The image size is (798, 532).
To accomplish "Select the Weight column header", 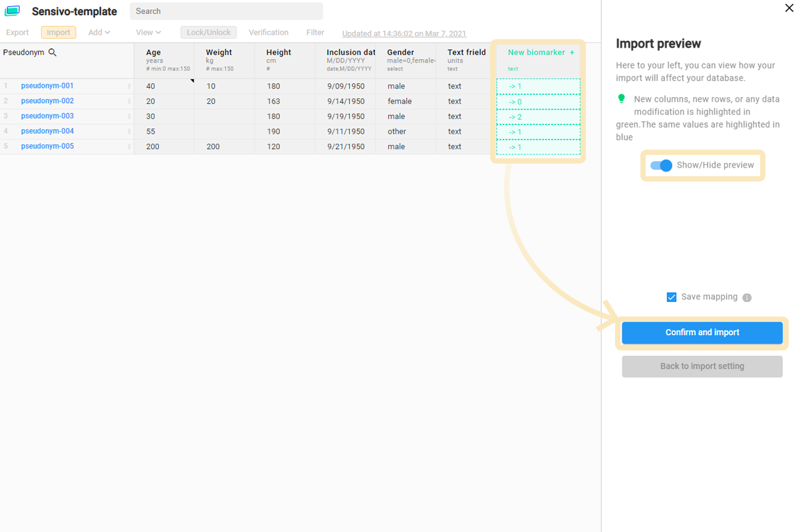I will 225,61.
